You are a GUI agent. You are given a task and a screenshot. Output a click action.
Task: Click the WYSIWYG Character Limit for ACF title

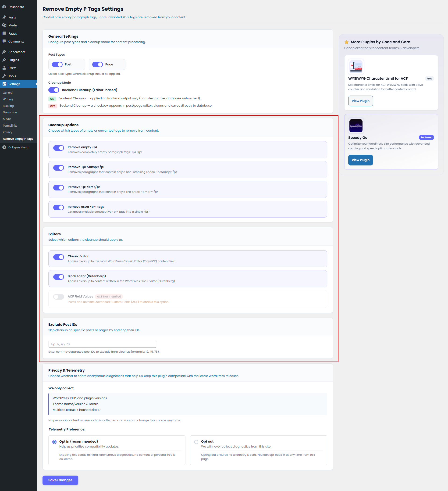click(x=378, y=79)
